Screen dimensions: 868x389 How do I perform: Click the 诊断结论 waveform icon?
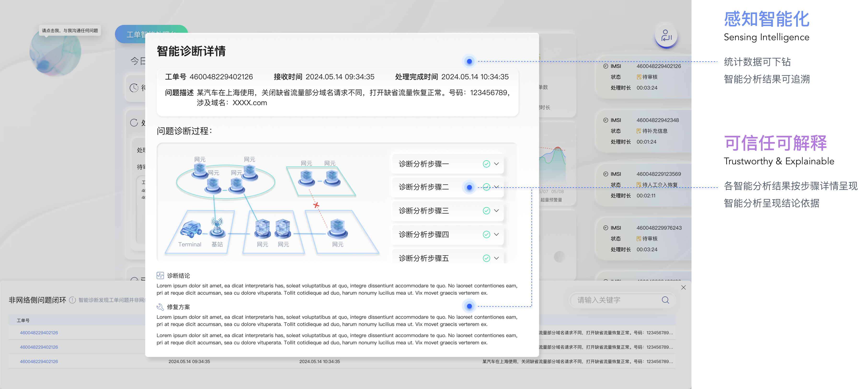coord(160,275)
